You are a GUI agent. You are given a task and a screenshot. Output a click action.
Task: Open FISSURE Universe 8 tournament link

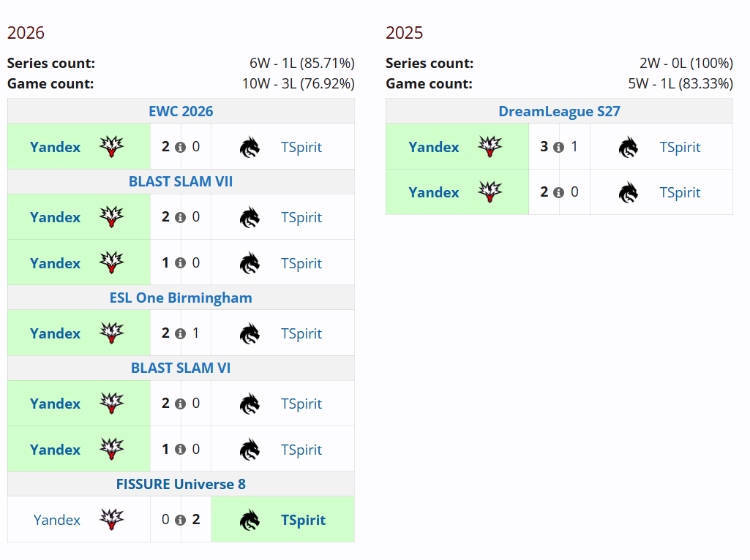click(x=181, y=484)
